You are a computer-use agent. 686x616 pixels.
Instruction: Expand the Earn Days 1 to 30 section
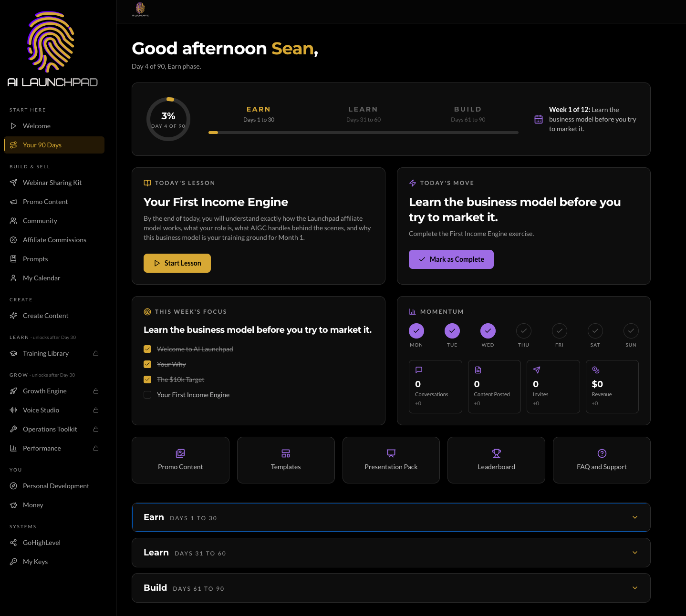pos(391,517)
